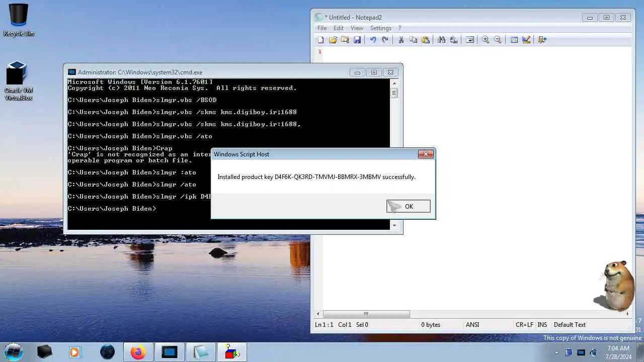Click the Undo arrow in Notepad2 toolbar
This screenshot has width=644, height=362.
[x=373, y=40]
